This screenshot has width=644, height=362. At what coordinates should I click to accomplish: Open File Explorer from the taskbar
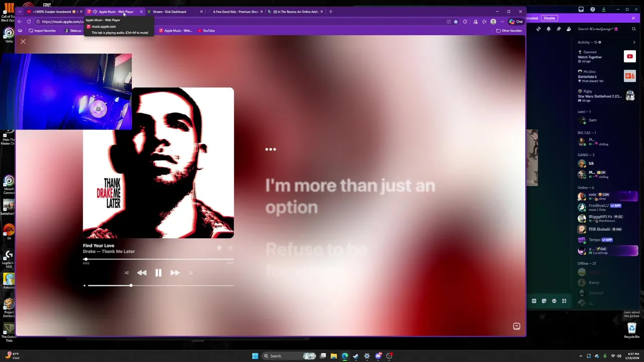(x=334, y=356)
